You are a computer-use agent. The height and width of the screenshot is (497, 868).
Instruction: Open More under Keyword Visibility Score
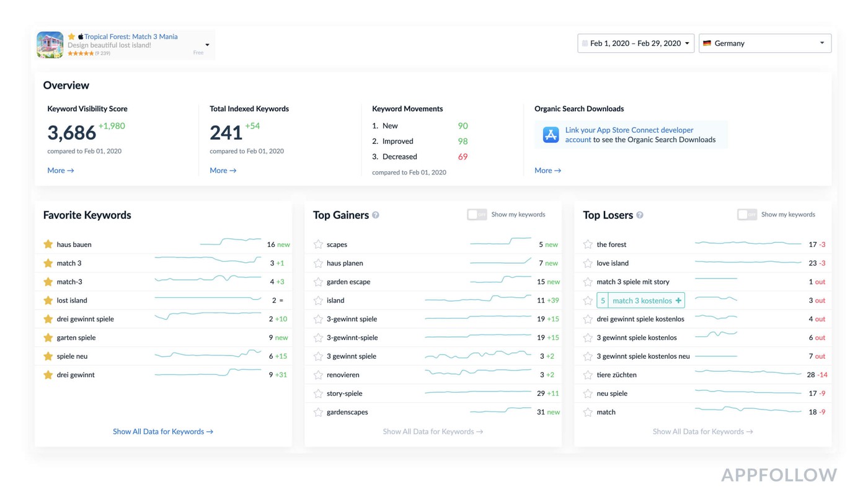pyautogui.click(x=60, y=171)
